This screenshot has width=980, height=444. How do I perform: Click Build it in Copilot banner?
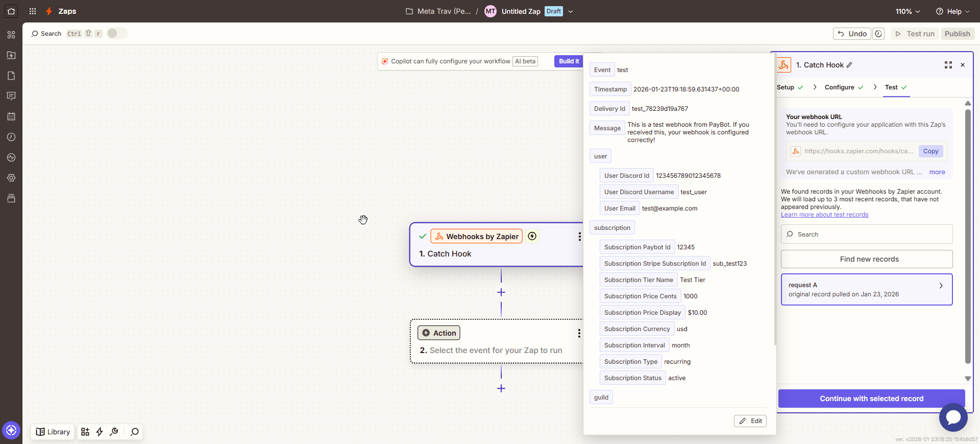(x=569, y=61)
